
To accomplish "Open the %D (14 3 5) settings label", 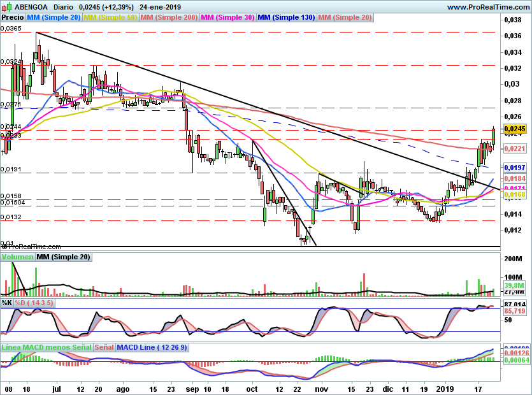I will [x=34, y=303].
